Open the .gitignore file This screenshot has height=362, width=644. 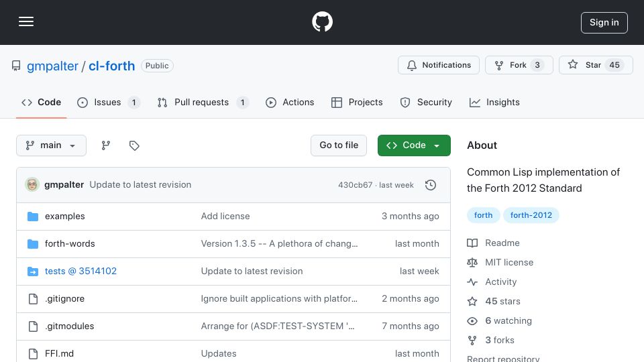65,299
